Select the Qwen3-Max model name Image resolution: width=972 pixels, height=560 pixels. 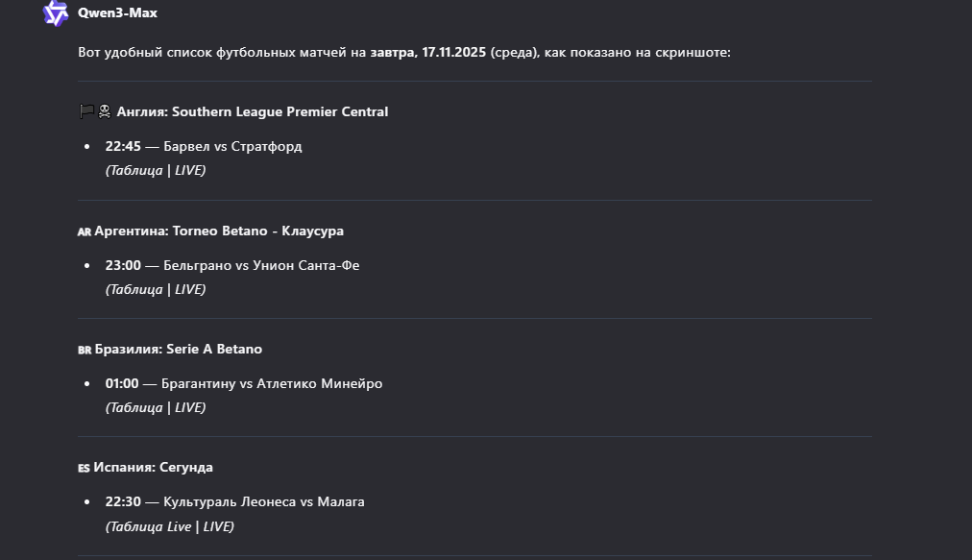click(117, 13)
